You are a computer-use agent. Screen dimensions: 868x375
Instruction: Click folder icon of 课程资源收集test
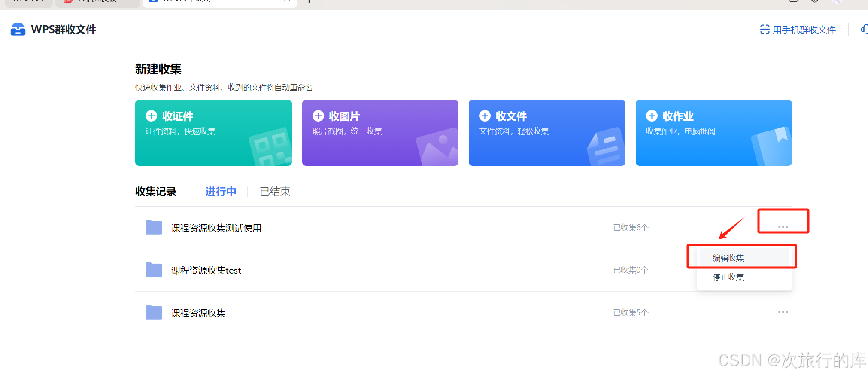click(154, 269)
